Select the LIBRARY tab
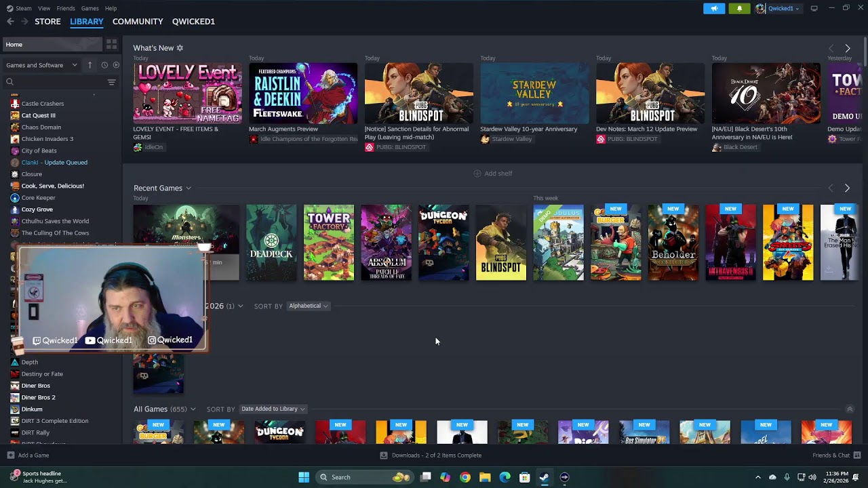 [87, 22]
